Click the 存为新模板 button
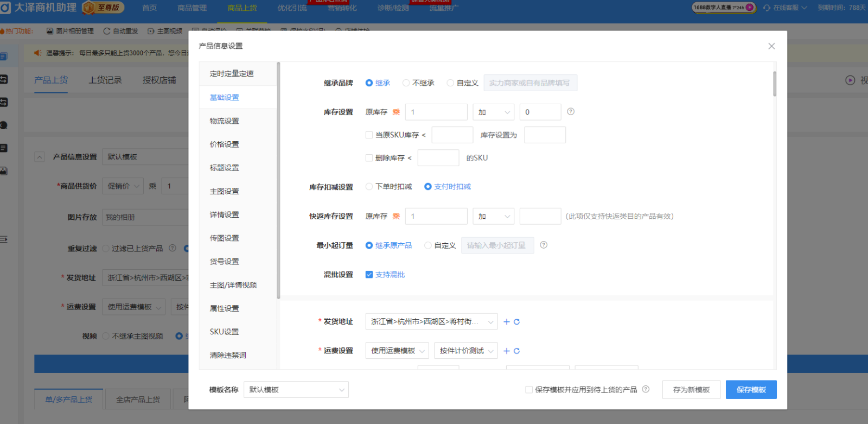868x424 pixels. pyautogui.click(x=691, y=389)
